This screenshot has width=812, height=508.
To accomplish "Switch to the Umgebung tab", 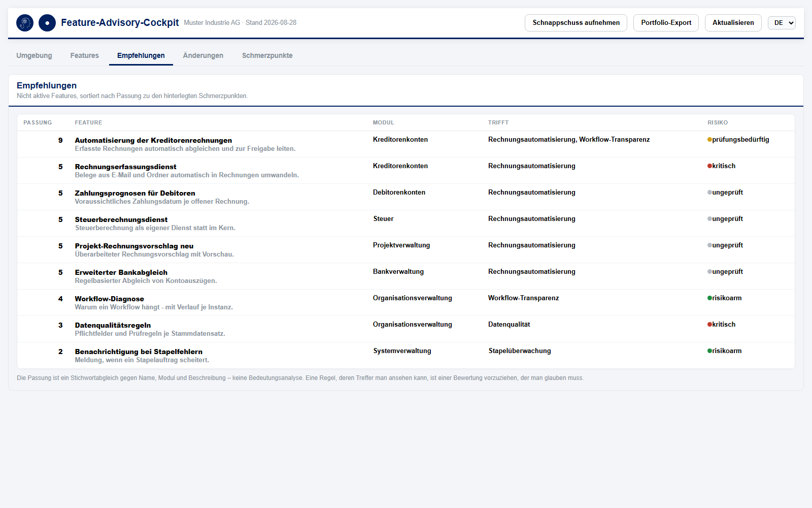I will click(x=34, y=55).
